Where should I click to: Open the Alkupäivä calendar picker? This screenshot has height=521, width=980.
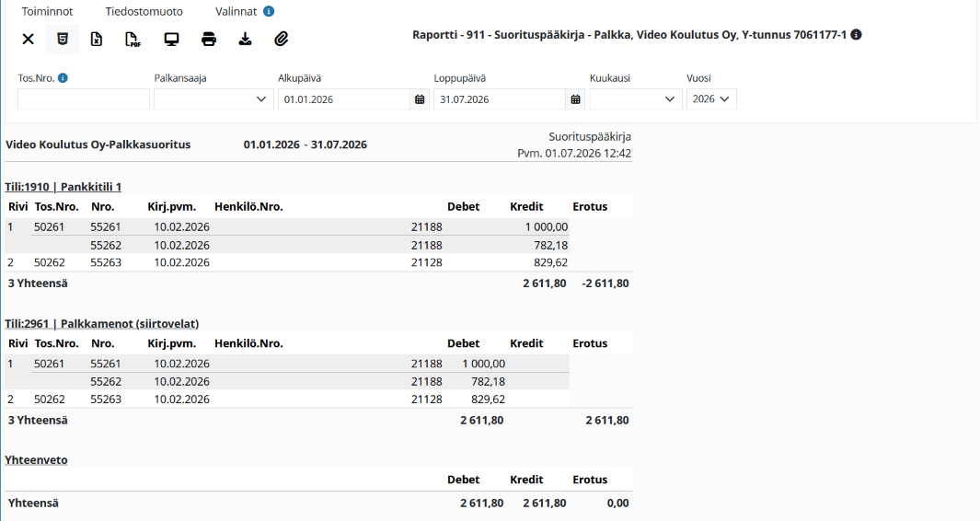pos(420,99)
